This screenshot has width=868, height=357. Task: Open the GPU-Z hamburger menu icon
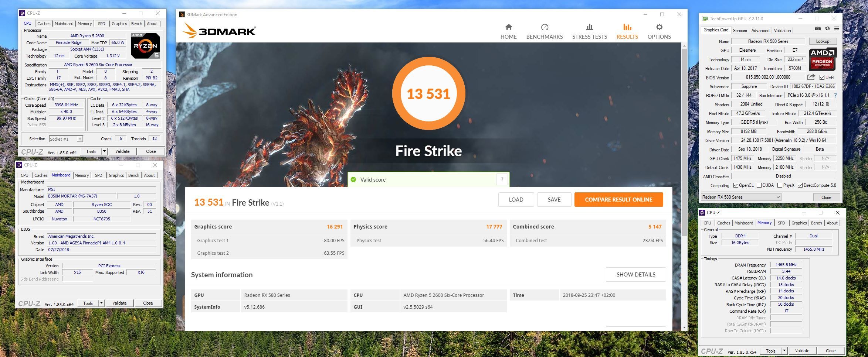(837, 29)
